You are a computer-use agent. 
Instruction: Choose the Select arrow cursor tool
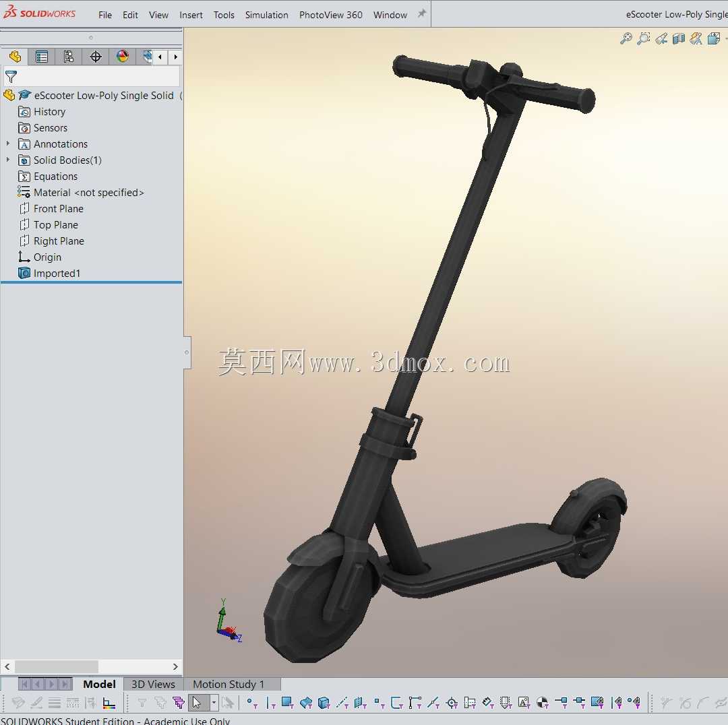coord(198,703)
